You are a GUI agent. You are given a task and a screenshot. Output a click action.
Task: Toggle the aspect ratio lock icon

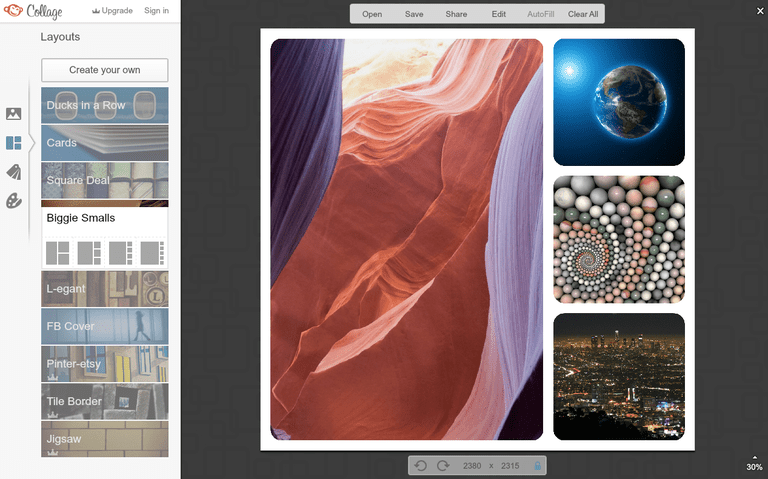[x=537, y=465]
